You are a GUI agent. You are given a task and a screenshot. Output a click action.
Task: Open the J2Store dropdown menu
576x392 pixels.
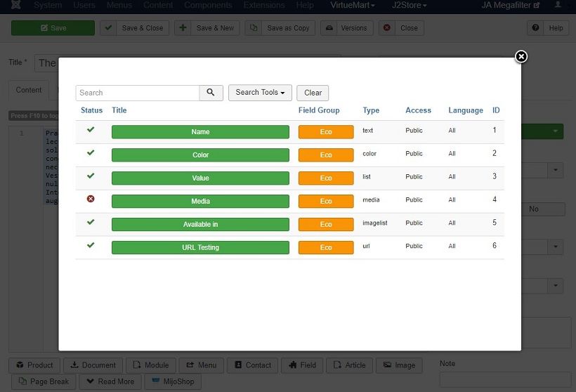410,5
